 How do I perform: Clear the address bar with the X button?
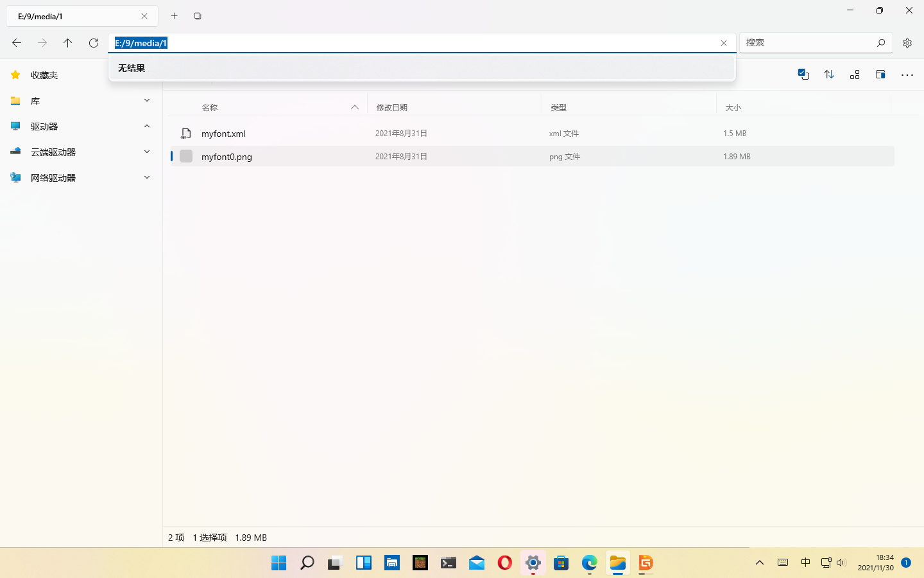pyautogui.click(x=723, y=43)
